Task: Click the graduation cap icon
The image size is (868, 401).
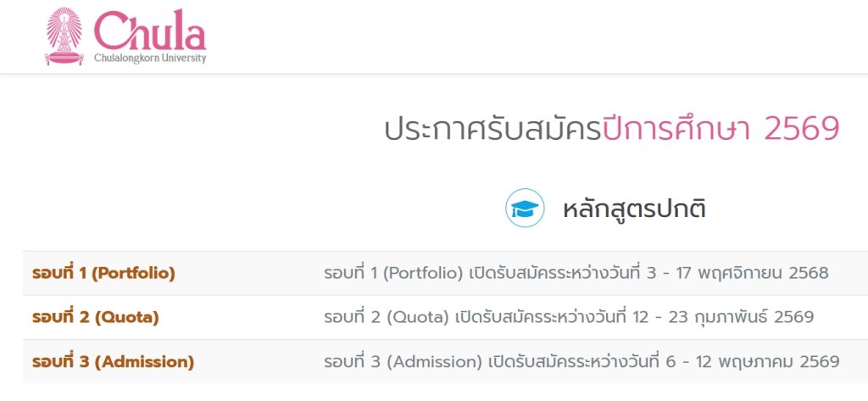Action: 525,208
